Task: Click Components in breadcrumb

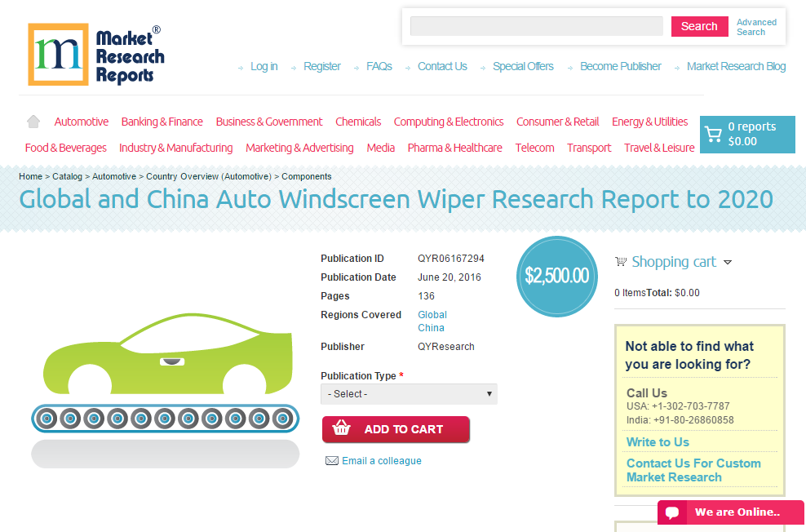Action: pos(307,176)
